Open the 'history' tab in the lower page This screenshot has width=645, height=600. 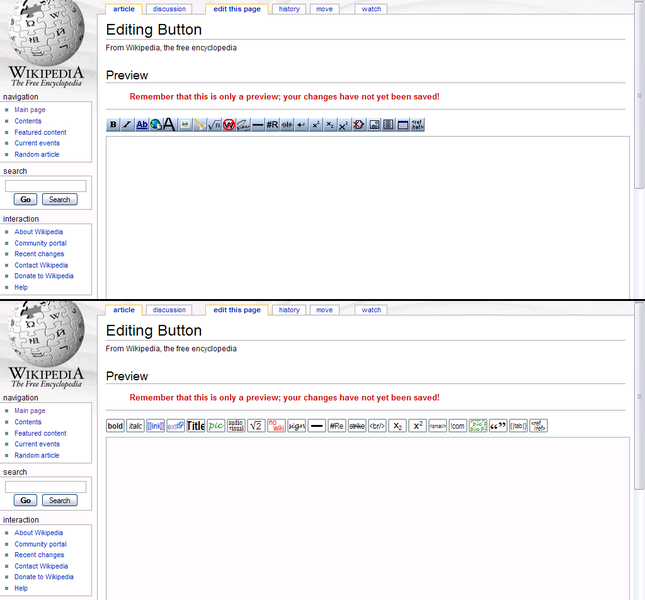coord(289,310)
